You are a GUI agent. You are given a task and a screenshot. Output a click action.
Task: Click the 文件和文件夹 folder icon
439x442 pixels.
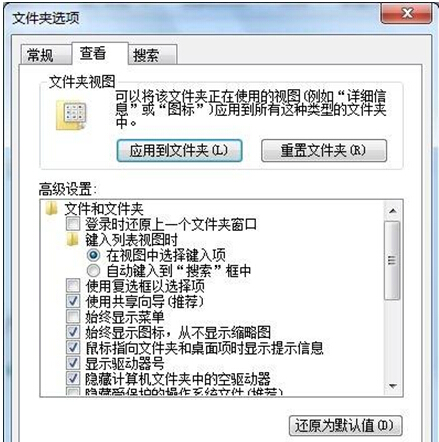coord(51,209)
